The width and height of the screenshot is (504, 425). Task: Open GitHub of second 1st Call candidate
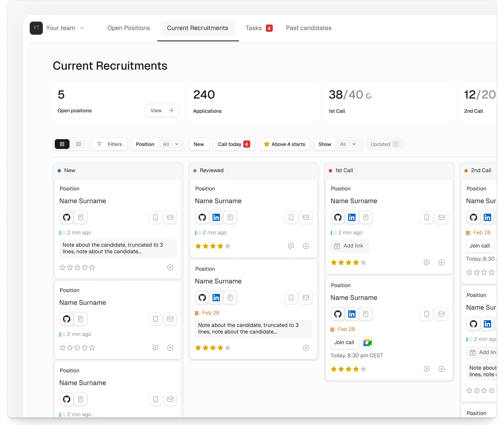pos(338,314)
